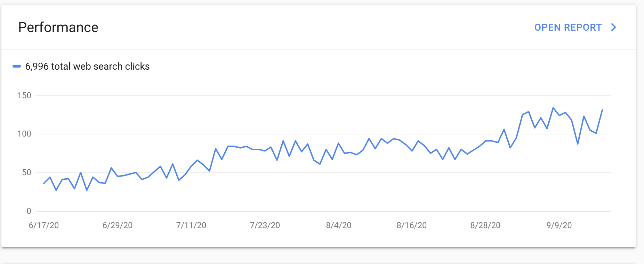Viewport: 644px width, 264px height.
Task: Click the 100 y-axis label
Action: point(24,134)
